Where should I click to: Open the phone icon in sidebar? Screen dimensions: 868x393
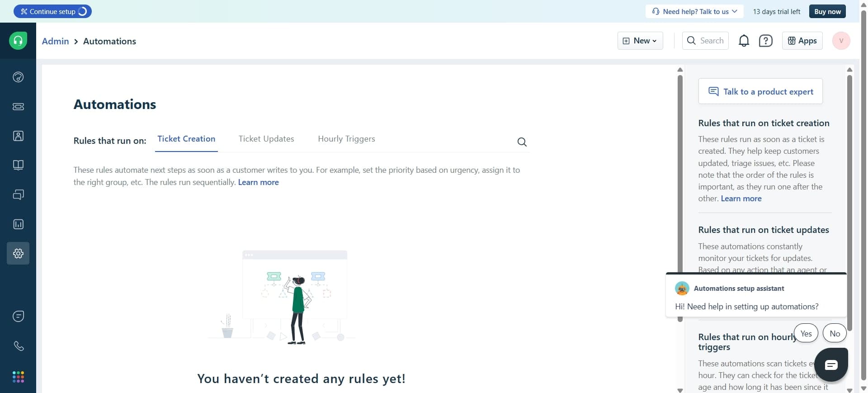(18, 346)
